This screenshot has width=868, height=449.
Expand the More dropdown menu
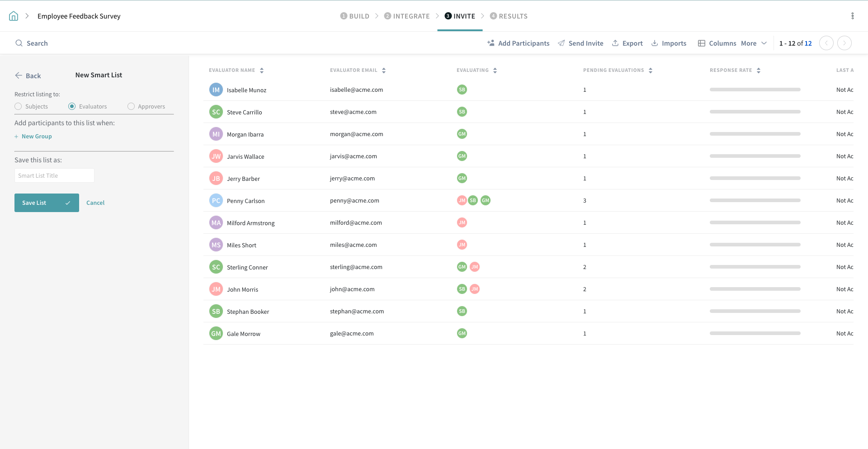(754, 43)
